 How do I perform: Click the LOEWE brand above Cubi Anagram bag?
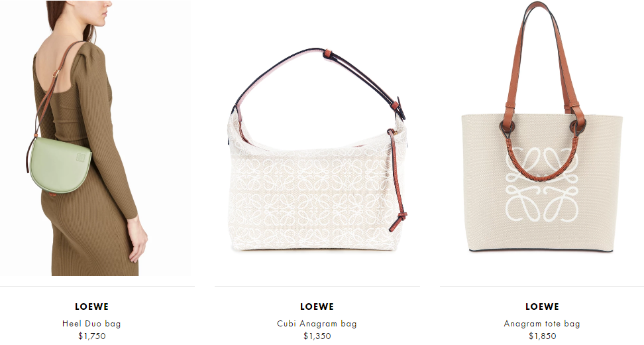tap(317, 307)
